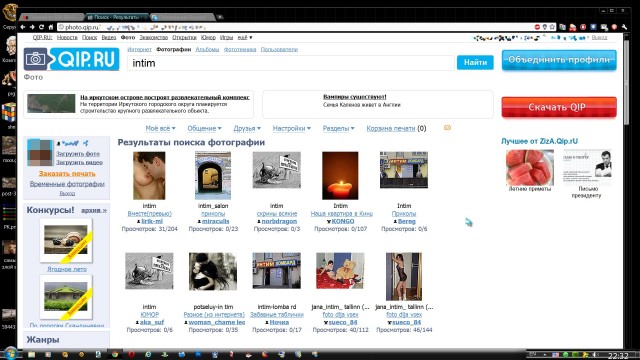Open Поиск in the top navigation
The width and height of the screenshot is (640, 360).
[x=89, y=38]
